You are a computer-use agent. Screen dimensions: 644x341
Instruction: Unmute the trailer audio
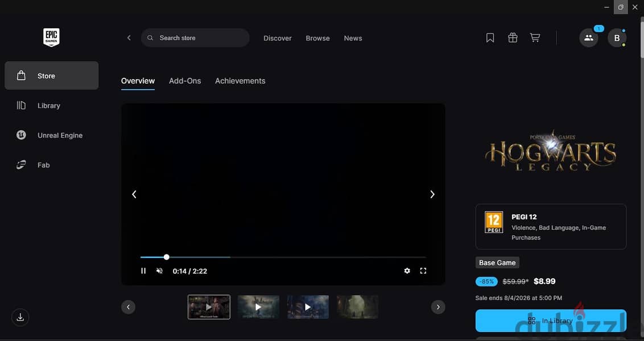160,271
